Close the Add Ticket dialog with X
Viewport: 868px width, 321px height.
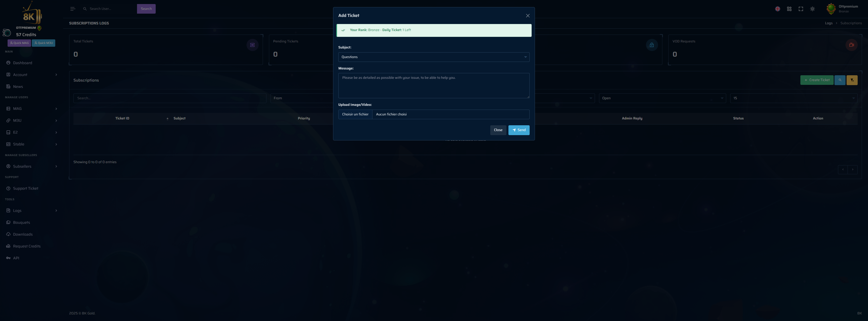pyautogui.click(x=528, y=16)
